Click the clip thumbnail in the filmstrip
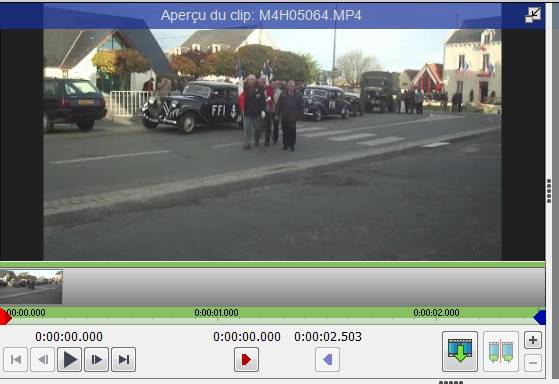559x384 pixels. 31,287
